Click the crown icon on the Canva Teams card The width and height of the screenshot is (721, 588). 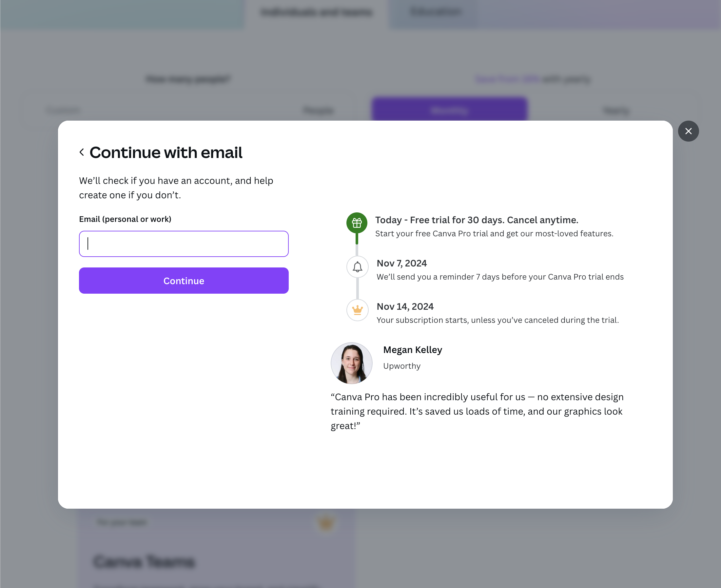tap(325, 523)
